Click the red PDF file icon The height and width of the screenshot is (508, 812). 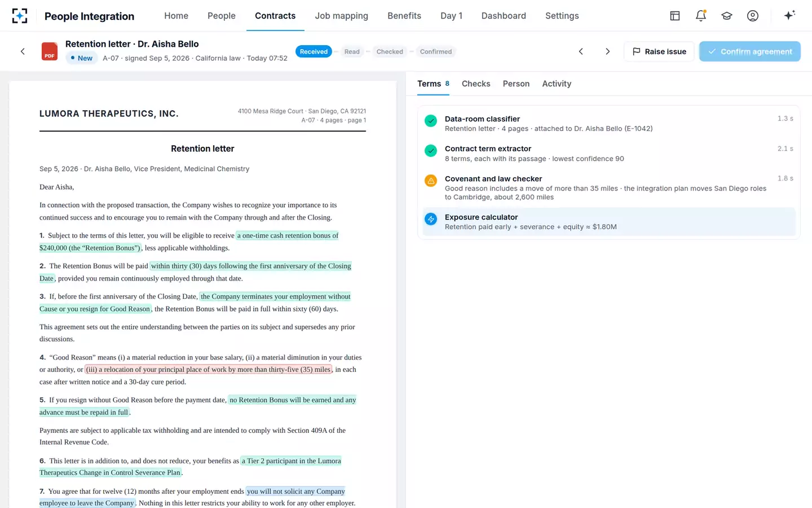tap(50, 51)
